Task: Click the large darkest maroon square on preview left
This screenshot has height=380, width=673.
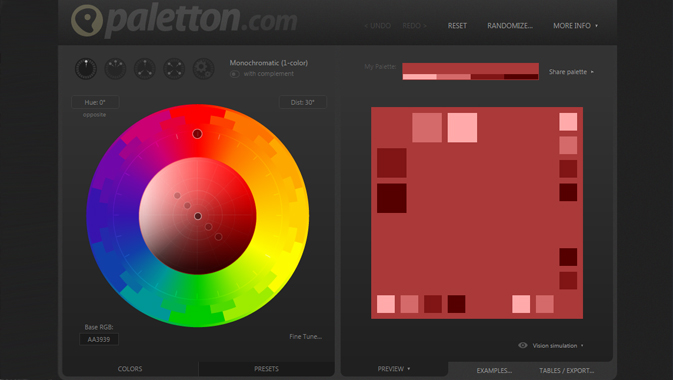Action: pos(391,198)
